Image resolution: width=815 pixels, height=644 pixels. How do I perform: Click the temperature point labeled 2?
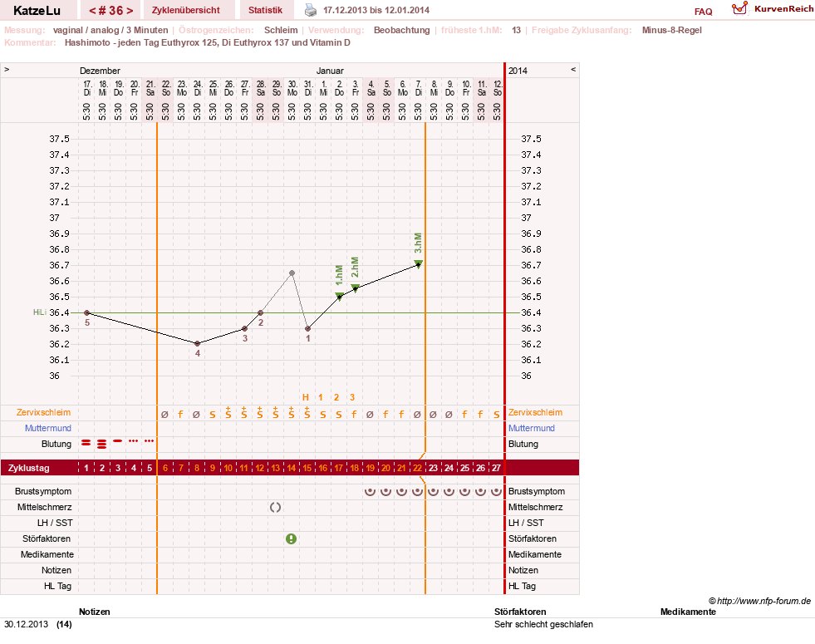click(260, 312)
